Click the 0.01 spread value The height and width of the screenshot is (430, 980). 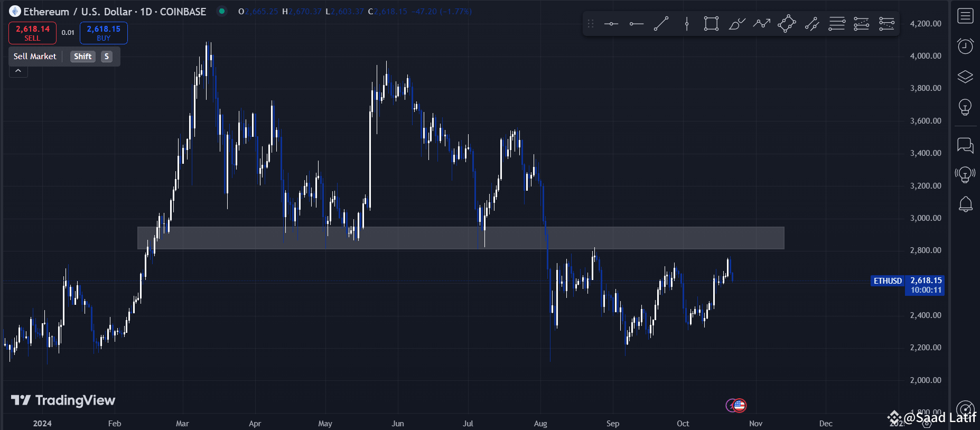click(68, 33)
